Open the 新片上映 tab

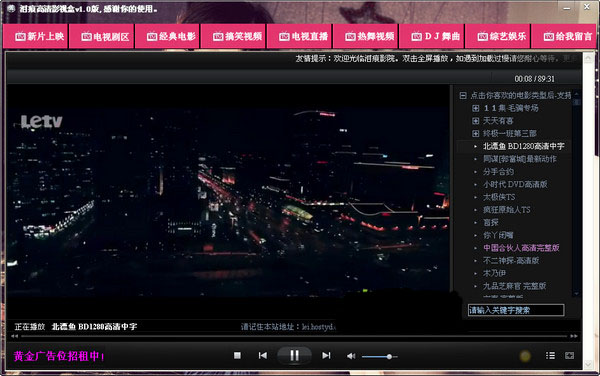35,36
